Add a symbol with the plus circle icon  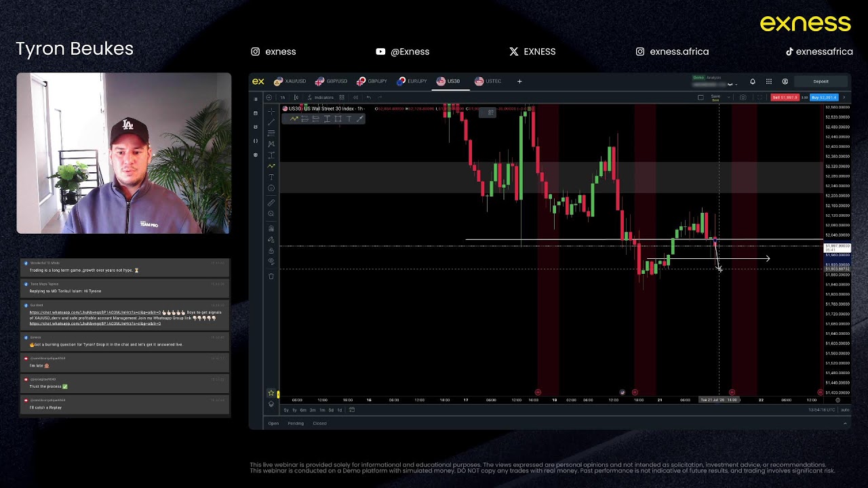click(x=269, y=97)
